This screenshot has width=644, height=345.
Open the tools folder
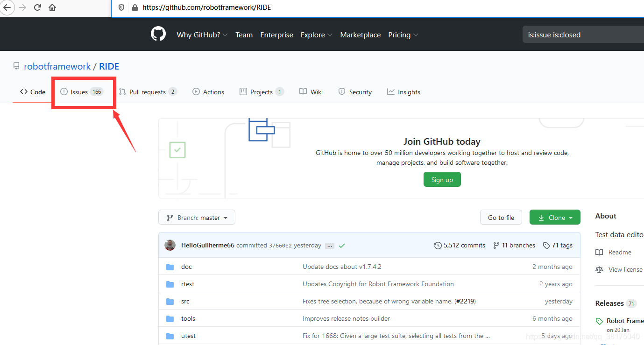[x=188, y=319]
